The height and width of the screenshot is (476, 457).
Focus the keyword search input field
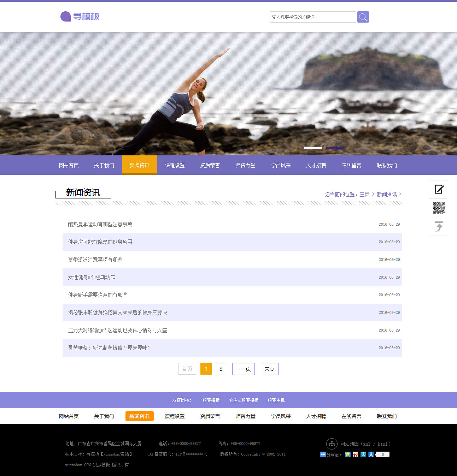[313, 17]
